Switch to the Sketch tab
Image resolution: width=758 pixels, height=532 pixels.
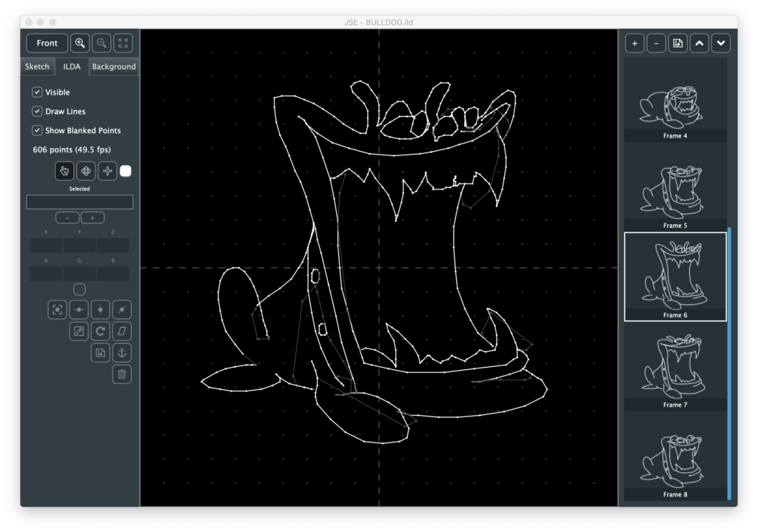37,67
